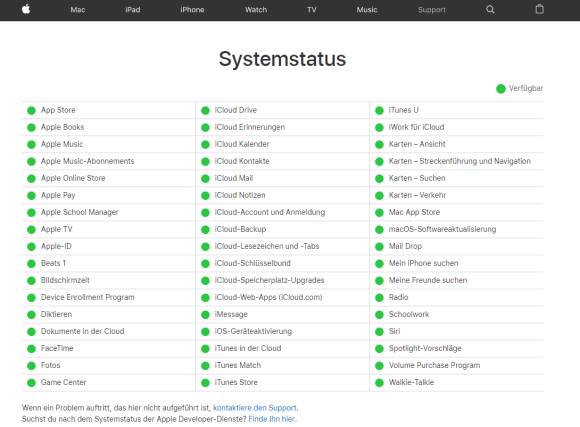Click green status dot beside Walkie-Talkie

[379, 383]
